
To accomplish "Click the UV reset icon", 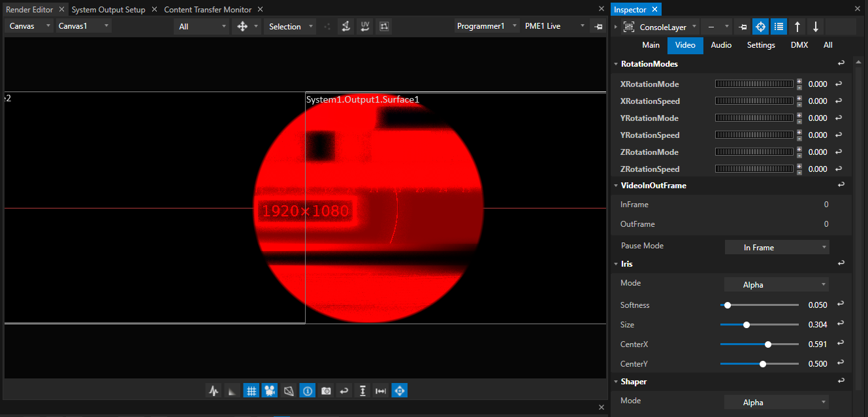I will pos(364,26).
